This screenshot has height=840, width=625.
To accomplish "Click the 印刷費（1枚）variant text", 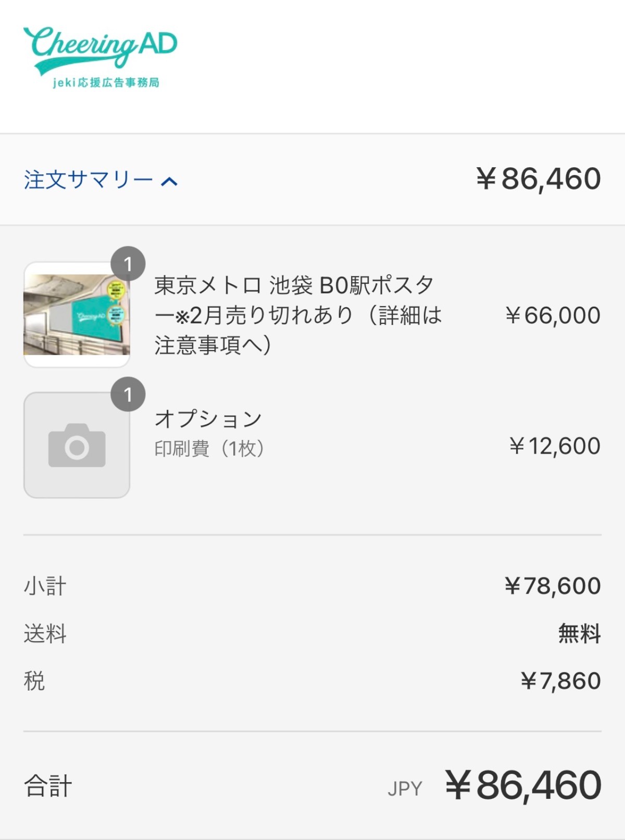I will tap(209, 448).
